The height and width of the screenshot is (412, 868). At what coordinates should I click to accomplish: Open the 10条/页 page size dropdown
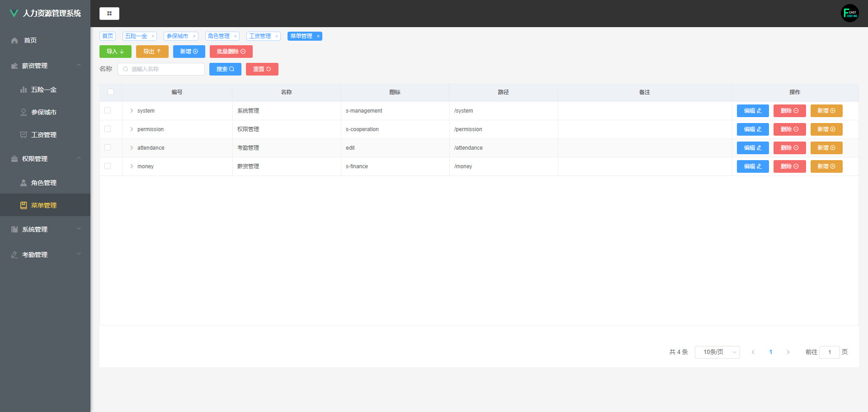717,352
